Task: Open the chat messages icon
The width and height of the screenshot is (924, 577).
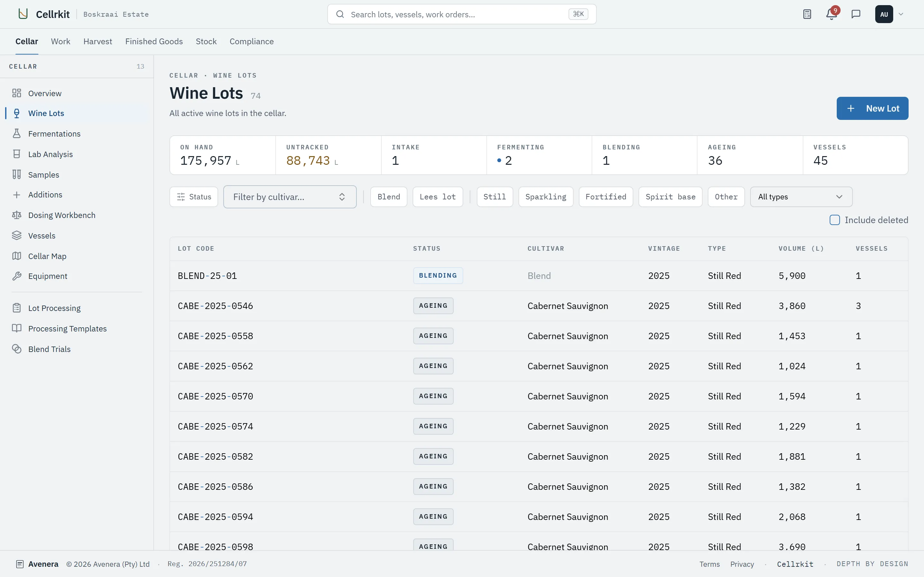Action: click(856, 14)
